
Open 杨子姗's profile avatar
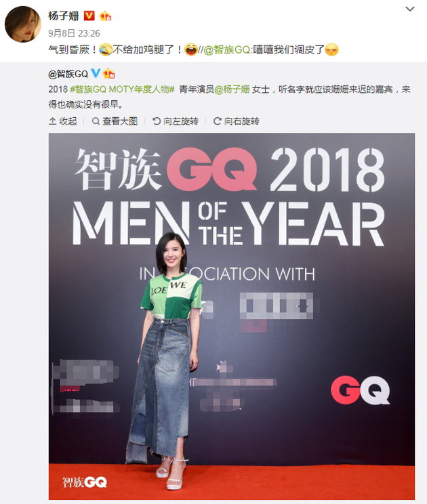(23, 24)
